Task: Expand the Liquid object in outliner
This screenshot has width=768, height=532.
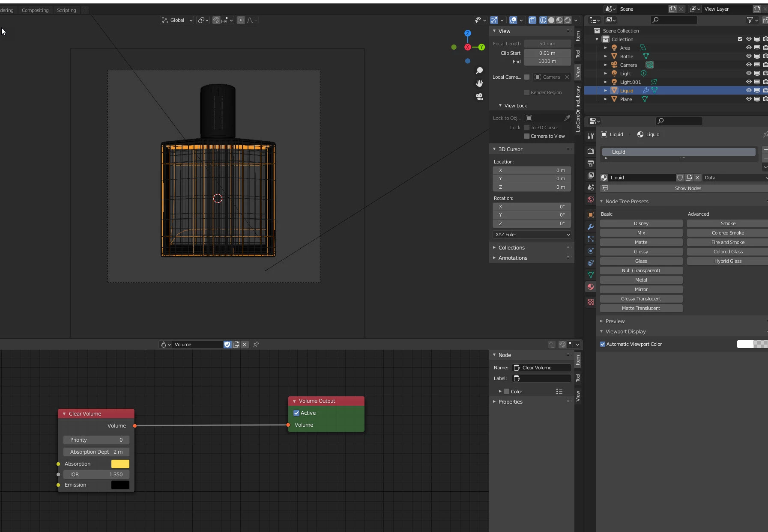Action: (606, 91)
